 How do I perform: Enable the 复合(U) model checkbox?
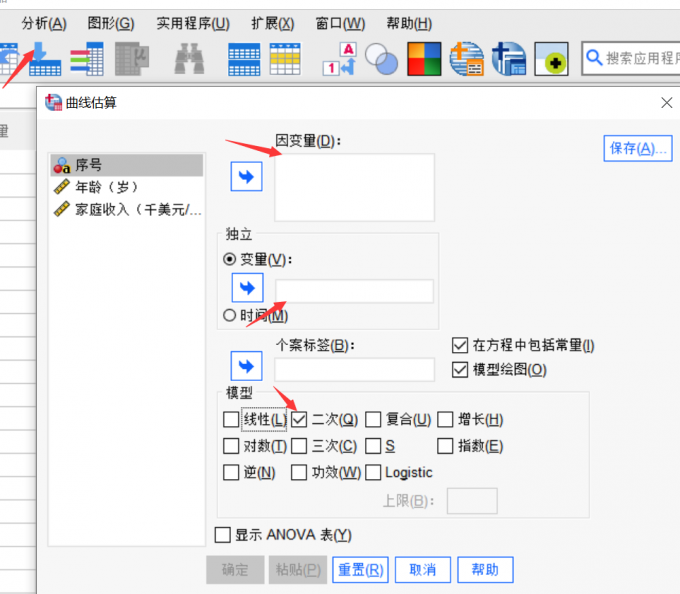(x=373, y=419)
